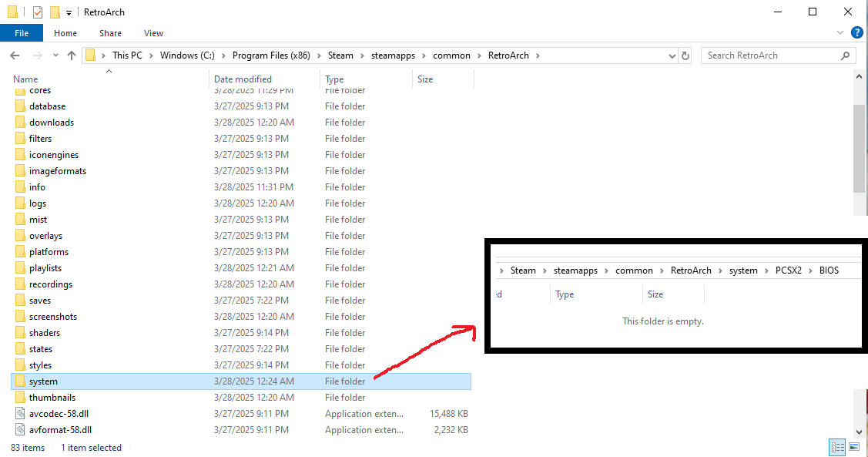This screenshot has height=457, width=868.
Task: Expand the ribbon with the chevron
Action: (x=840, y=32)
